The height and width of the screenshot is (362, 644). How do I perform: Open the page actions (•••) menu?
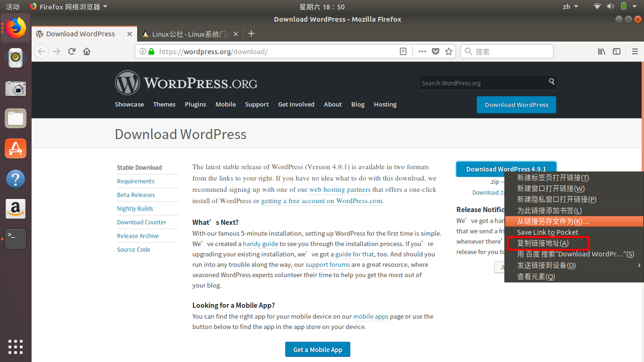[x=422, y=51]
